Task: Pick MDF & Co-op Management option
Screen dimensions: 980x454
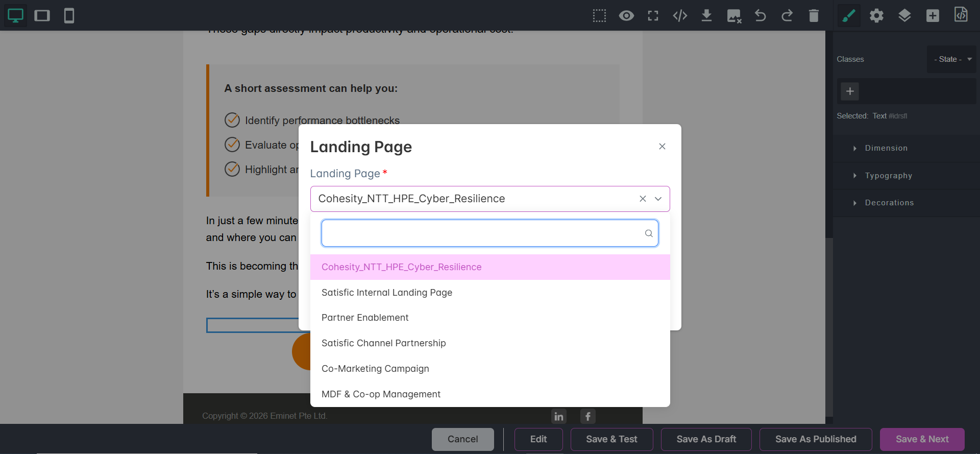Action: (490, 394)
